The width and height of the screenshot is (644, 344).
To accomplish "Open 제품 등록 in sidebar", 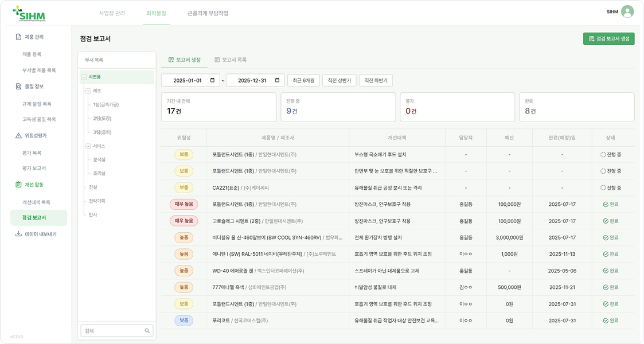I will (x=32, y=54).
